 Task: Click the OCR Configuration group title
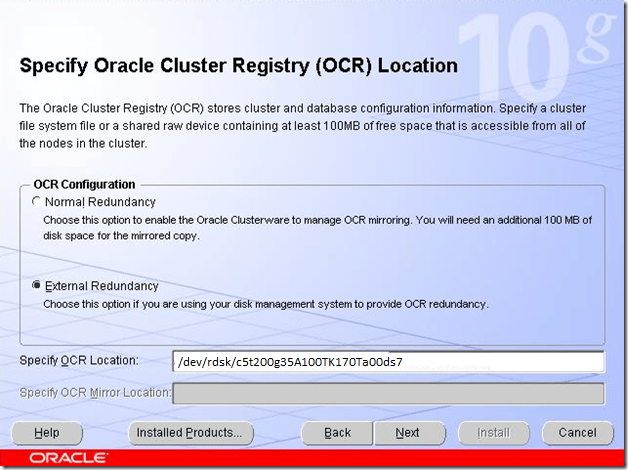(x=85, y=185)
